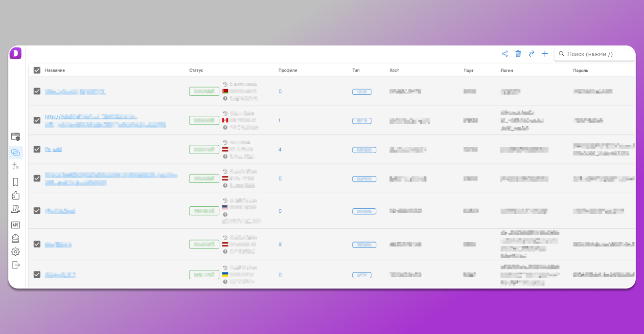This screenshot has width=644, height=334.
Task: Click the profile count link showing 4
Action: [x=280, y=150]
